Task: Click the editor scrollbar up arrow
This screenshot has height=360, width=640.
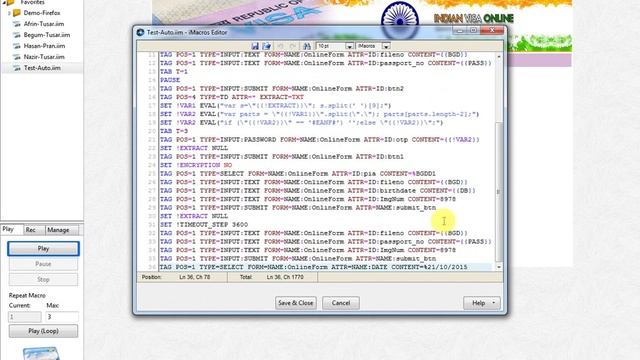Action: pos(499,56)
